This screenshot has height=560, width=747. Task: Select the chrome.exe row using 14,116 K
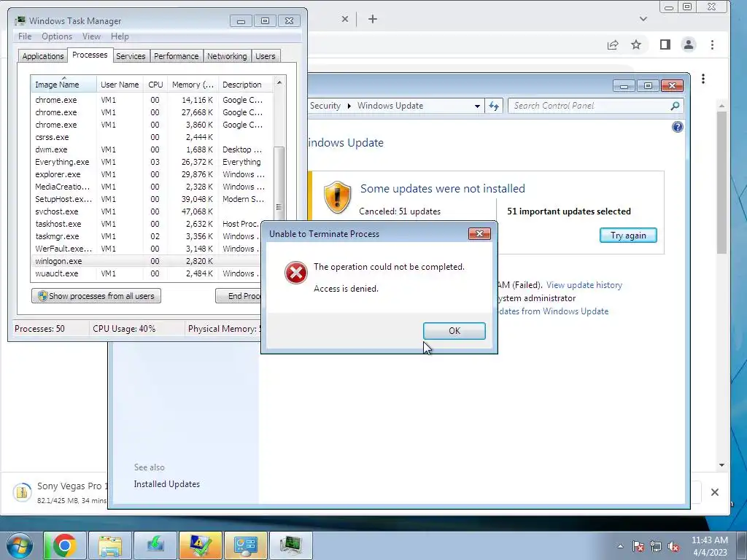[x=152, y=100]
